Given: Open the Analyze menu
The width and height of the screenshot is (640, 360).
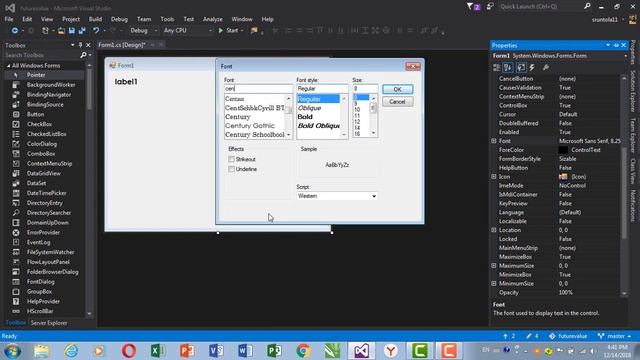Looking at the screenshot, I should (213, 19).
